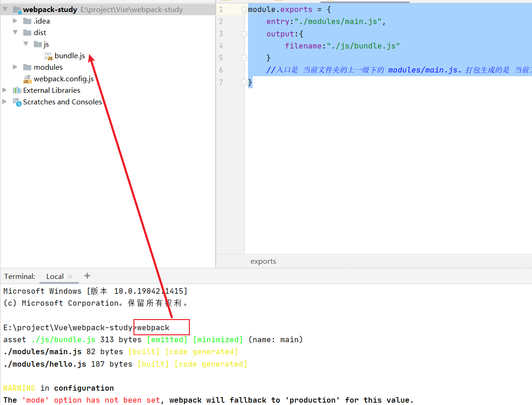The image size is (532, 405).
Task: Switch to the Local terminal tab
Action: click(54, 277)
